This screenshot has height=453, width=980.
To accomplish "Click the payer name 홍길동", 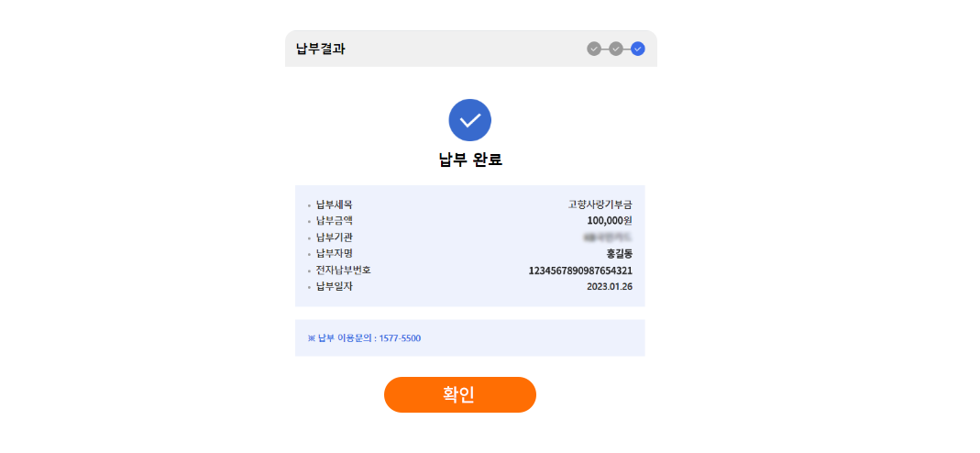I will pyautogui.click(x=620, y=254).
